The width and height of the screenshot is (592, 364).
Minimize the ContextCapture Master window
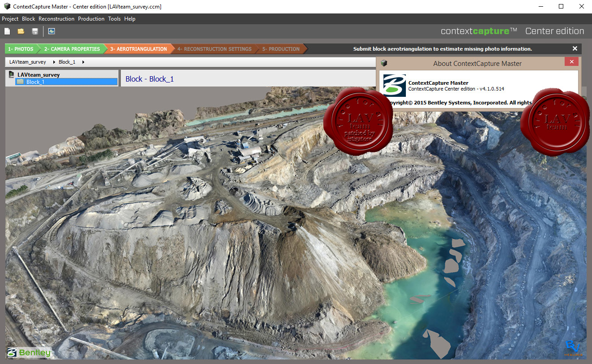(x=540, y=6)
